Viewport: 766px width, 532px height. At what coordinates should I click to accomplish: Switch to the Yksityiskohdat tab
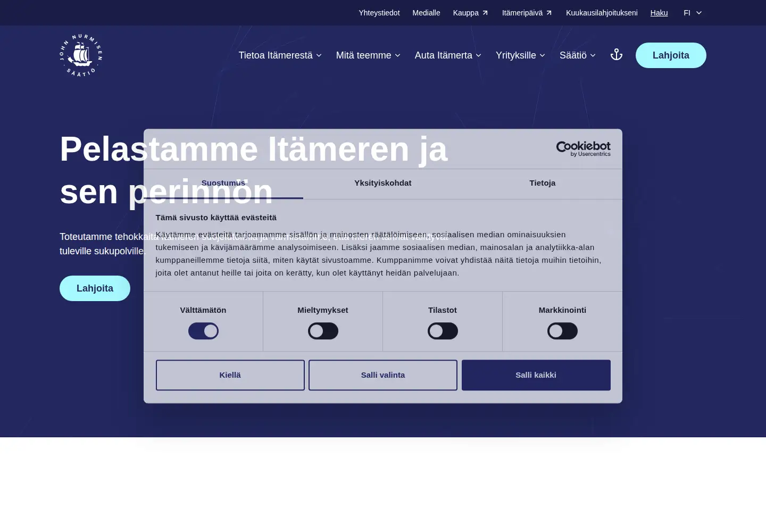[383, 184]
